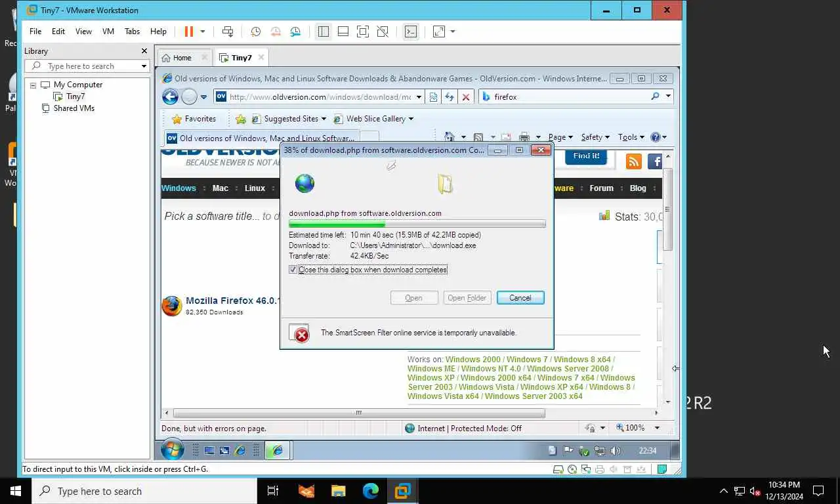
Task: Open the VMware Edit menu
Action: click(x=58, y=31)
